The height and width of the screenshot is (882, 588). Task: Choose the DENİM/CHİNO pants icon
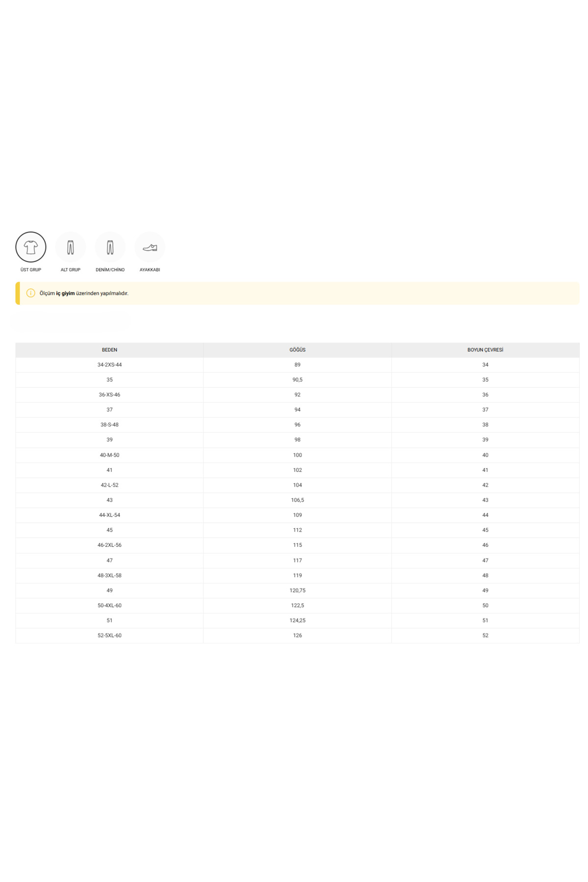click(x=110, y=247)
